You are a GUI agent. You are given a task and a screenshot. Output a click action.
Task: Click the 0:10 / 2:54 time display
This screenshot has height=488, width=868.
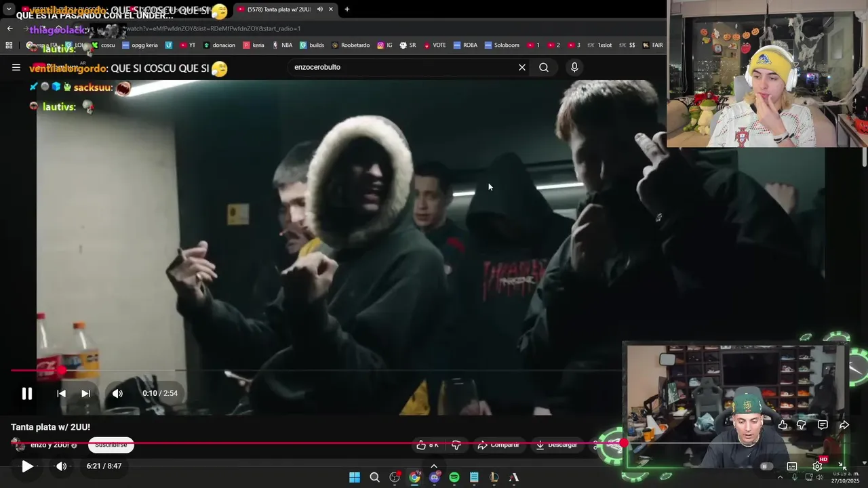(160, 393)
